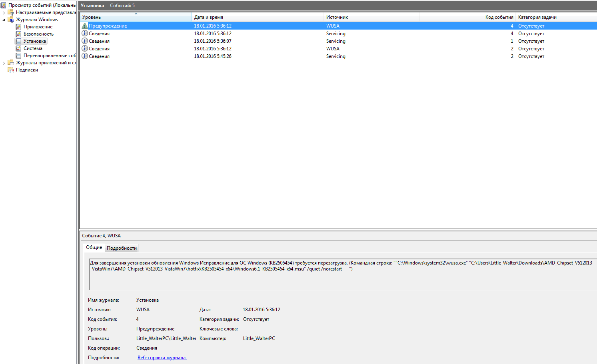Click the 'Установка' log icon in the tree
The image size is (597, 364).
point(18,41)
